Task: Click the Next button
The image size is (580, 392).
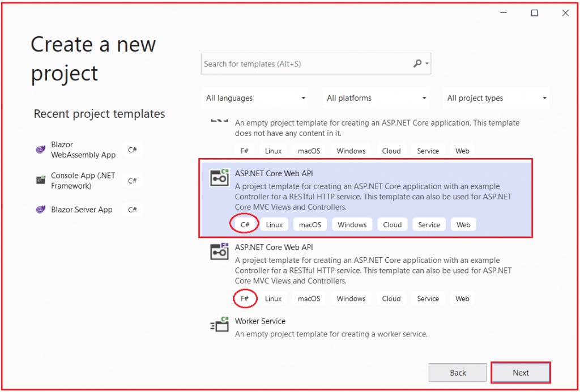Action: coord(521,372)
